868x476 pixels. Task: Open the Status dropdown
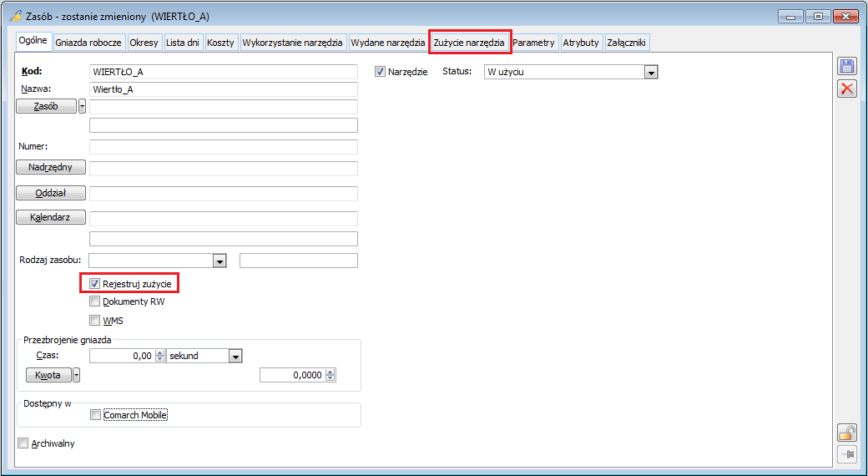[x=651, y=72]
